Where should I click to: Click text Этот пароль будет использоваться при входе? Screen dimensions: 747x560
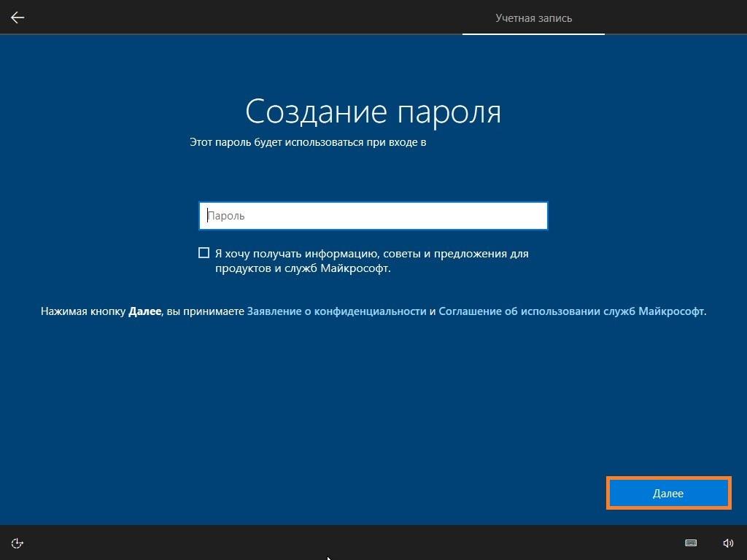click(x=304, y=142)
